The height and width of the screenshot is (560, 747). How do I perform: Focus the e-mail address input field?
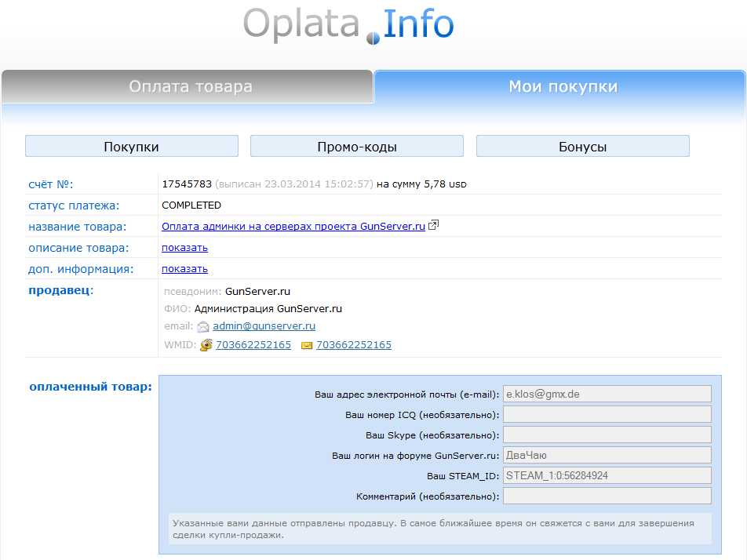click(x=607, y=394)
